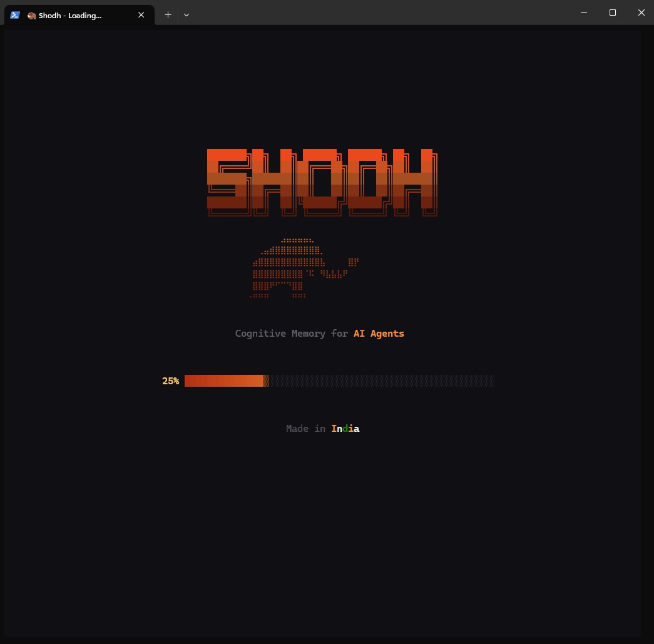Click the tricolor "India" text
This screenshot has width=654, height=644.
pos(345,429)
